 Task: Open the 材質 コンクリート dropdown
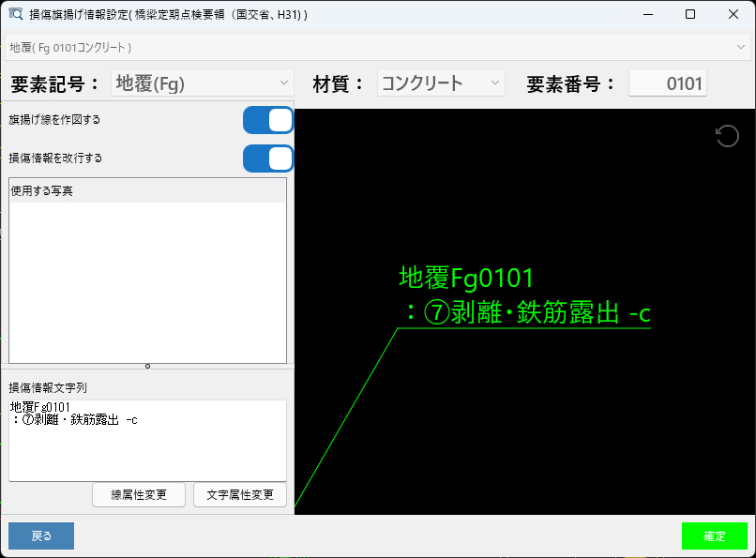click(441, 83)
